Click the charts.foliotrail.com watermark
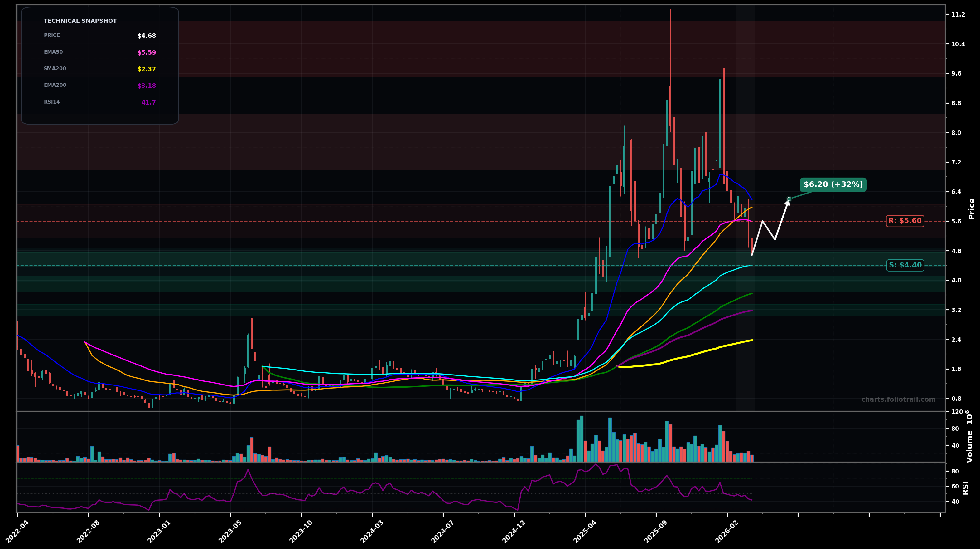The image size is (980, 549). click(898, 399)
